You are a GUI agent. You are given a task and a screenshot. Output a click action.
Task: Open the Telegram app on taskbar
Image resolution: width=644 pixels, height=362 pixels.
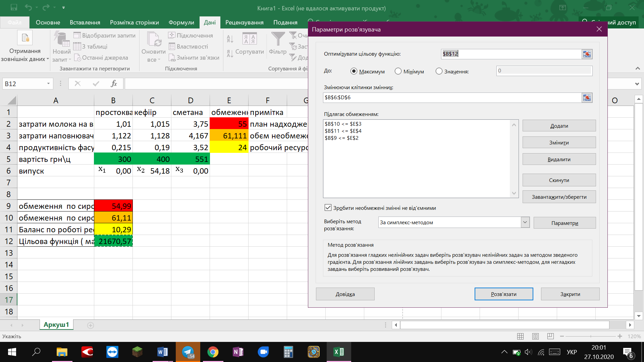coord(188,352)
